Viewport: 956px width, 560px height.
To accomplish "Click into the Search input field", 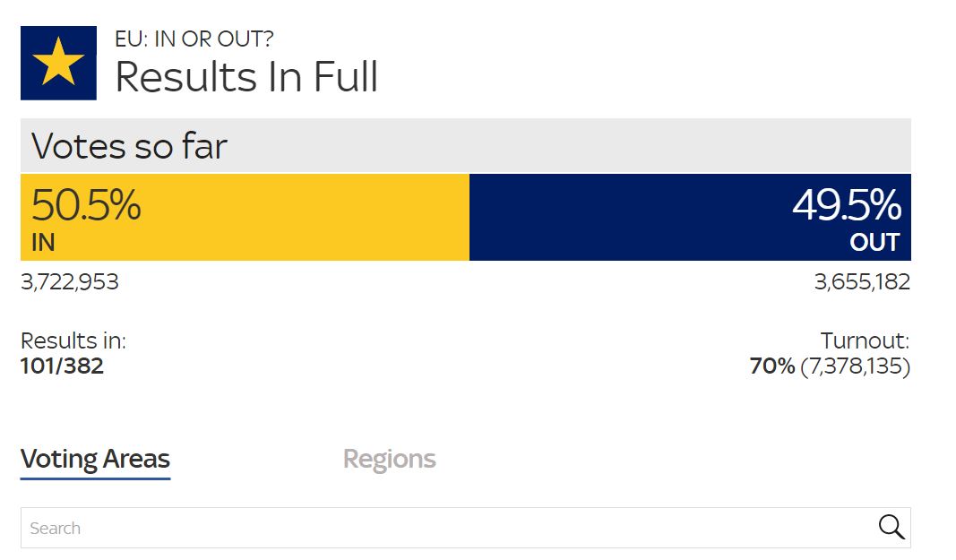I will [448, 528].
